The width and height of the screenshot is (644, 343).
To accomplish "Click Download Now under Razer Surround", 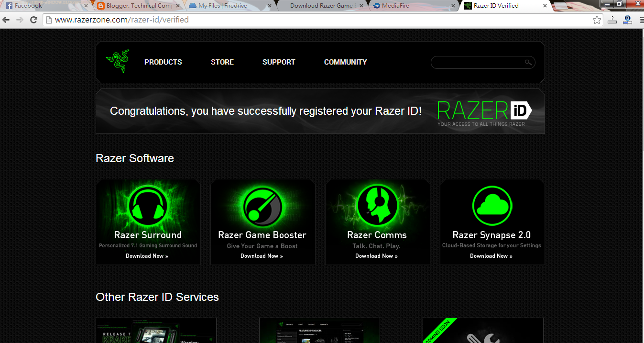I will [147, 256].
